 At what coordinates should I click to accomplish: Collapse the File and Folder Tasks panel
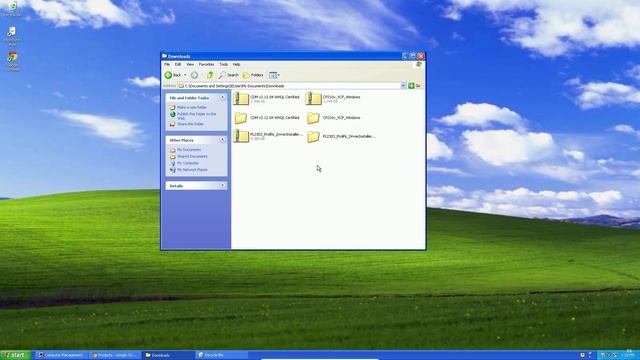[222, 98]
